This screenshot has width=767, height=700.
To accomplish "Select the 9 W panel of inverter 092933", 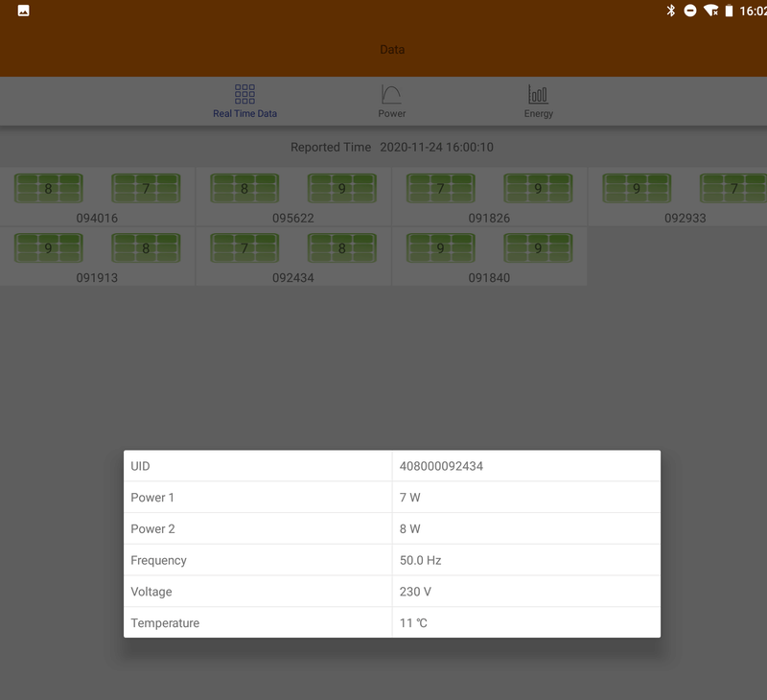I will click(x=637, y=188).
